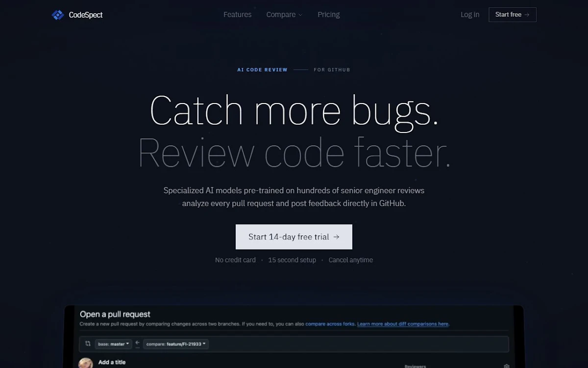Click the Cancel anytime text
588x368 pixels.
(350, 260)
